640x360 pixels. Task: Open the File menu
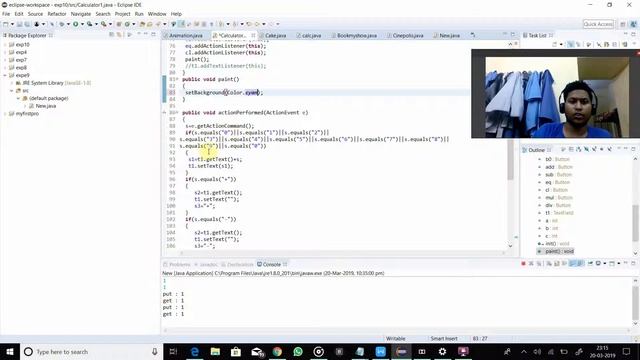(6, 14)
